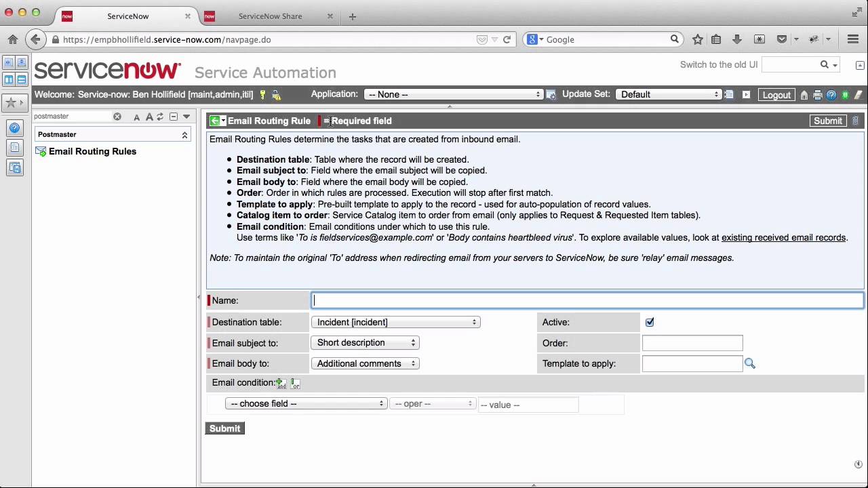This screenshot has width=868, height=488.
Task: Click the Template to apply lookup magnifier
Action: coord(749,364)
